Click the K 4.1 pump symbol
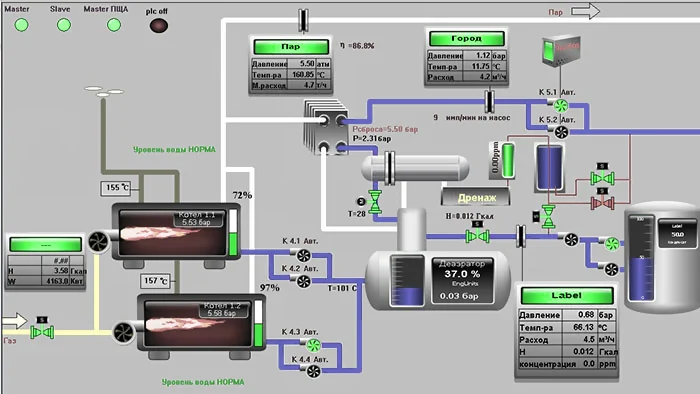This screenshot has width=700, height=394. point(304,255)
